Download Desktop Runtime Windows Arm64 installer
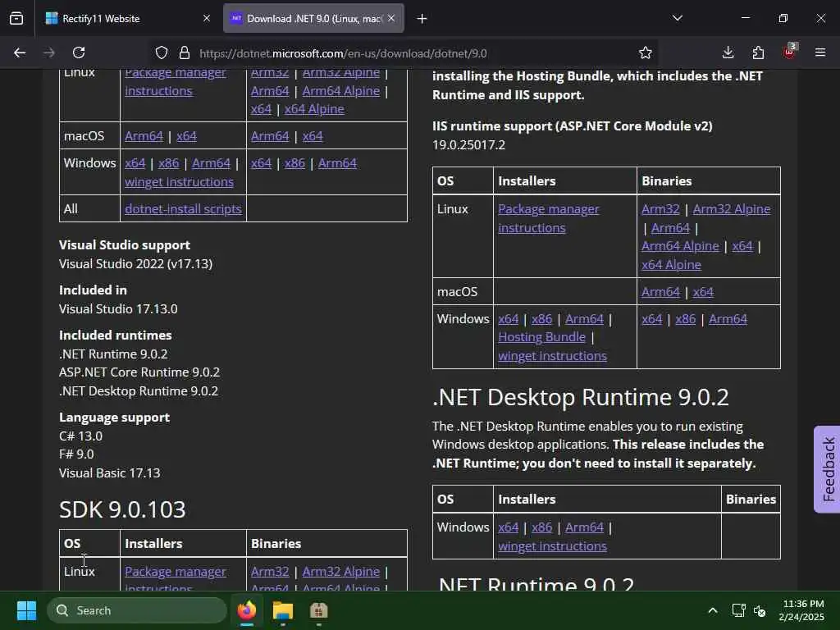 [584, 527]
